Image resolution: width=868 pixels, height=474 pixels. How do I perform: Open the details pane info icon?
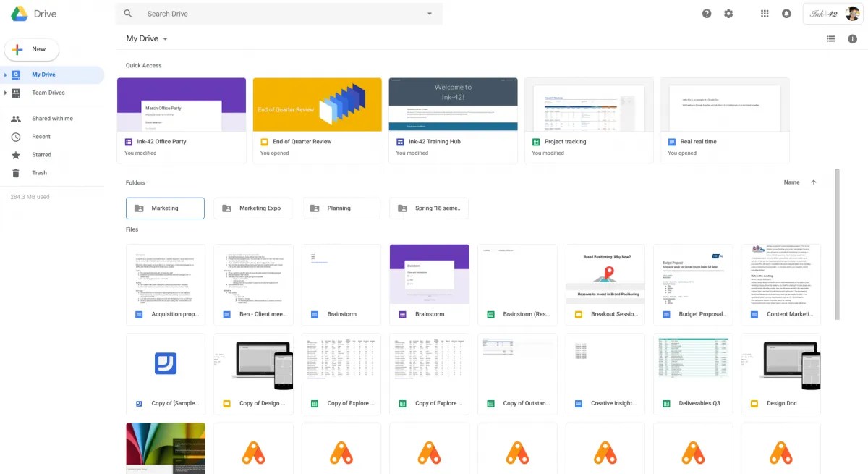coord(853,38)
